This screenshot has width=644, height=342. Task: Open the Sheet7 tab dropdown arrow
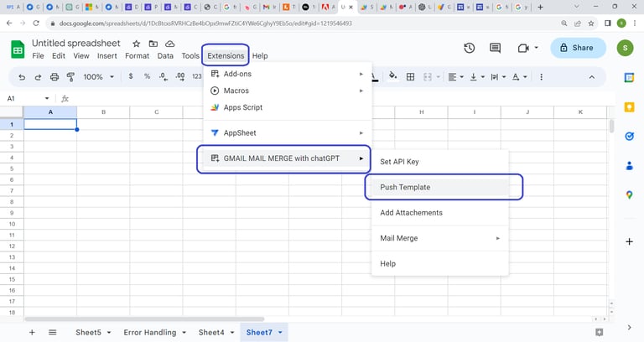(281, 333)
